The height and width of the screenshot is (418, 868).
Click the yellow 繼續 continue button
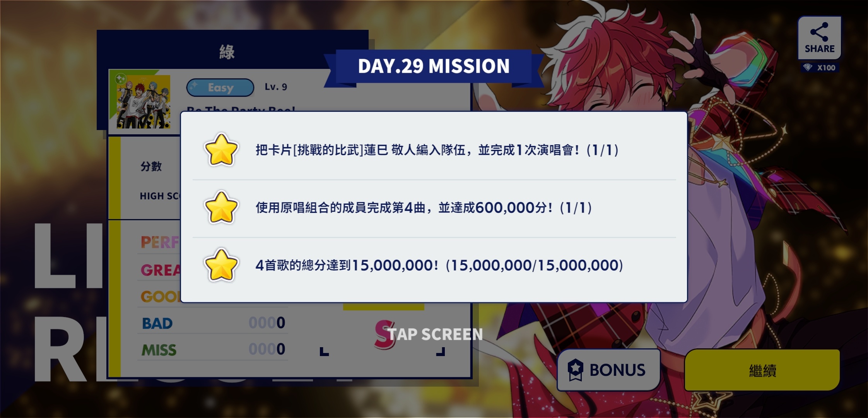(x=762, y=370)
